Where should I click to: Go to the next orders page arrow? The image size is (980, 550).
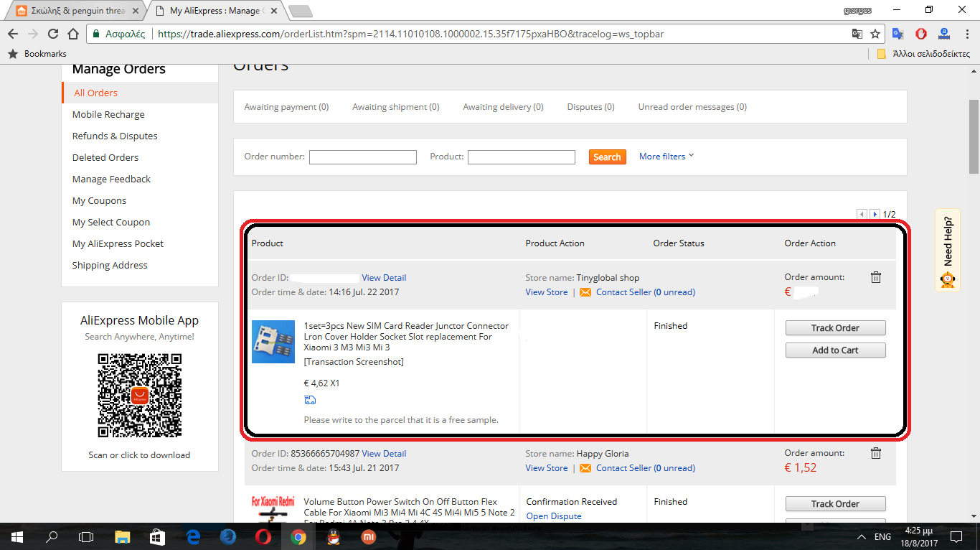pos(875,214)
